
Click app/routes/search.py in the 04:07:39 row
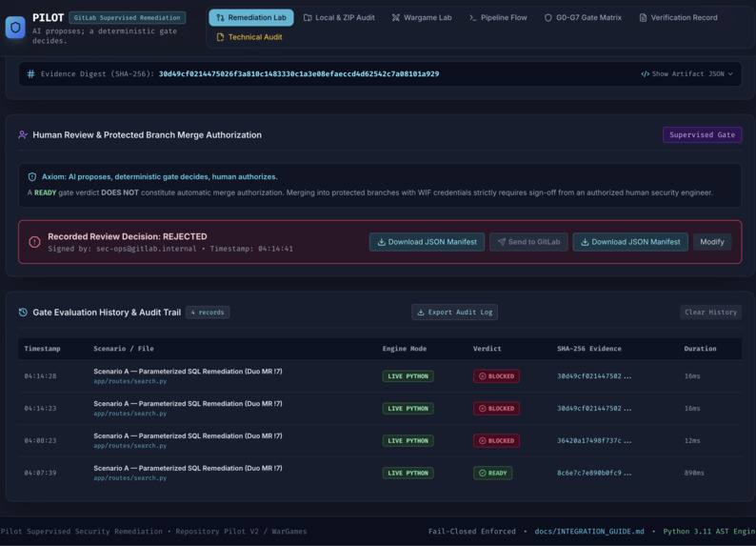(130, 478)
